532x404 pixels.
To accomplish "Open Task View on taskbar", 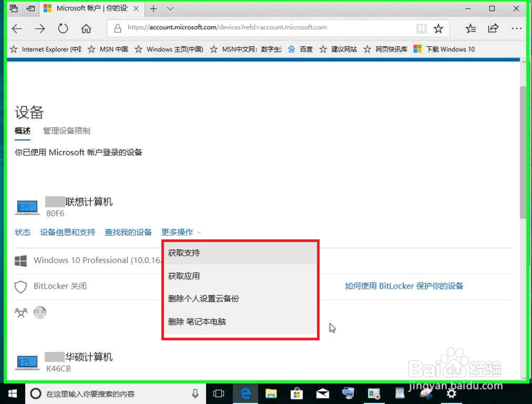I will [x=219, y=394].
